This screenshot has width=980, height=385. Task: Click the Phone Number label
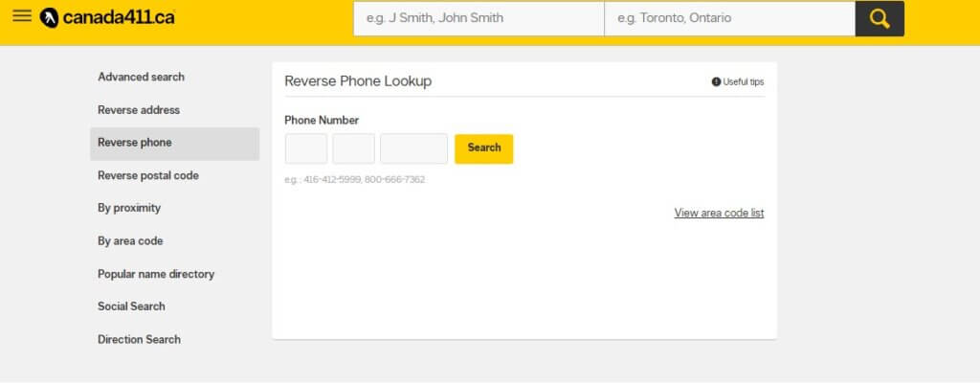click(x=322, y=120)
